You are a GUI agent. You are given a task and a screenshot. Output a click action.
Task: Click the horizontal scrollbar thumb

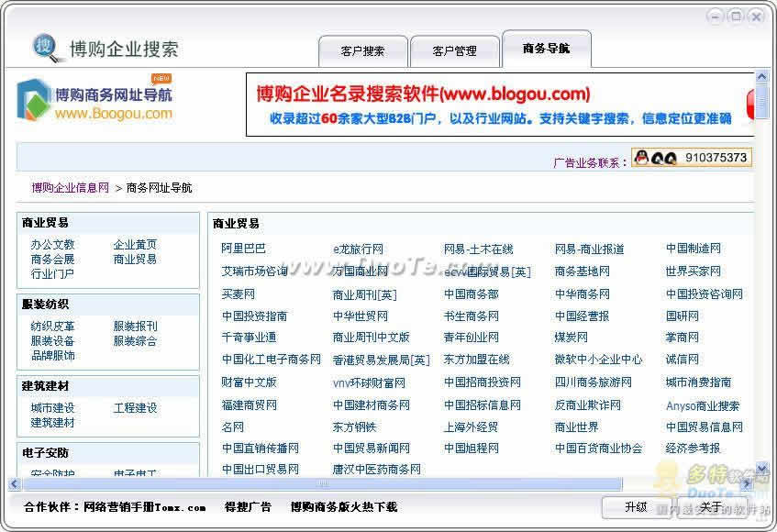pos(322,484)
